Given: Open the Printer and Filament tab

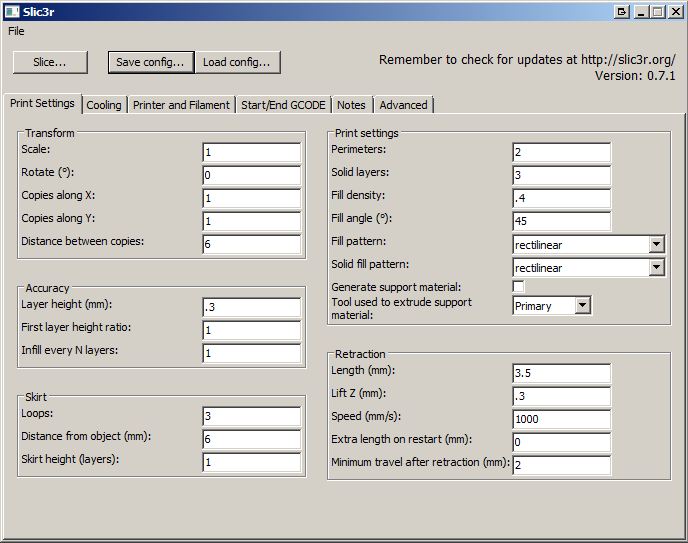Looking at the screenshot, I should pos(182,105).
